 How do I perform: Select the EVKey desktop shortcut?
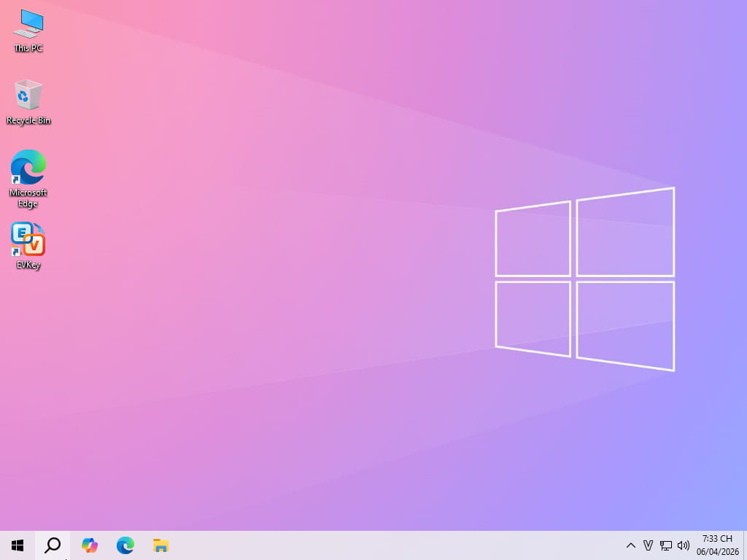(x=28, y=246)
